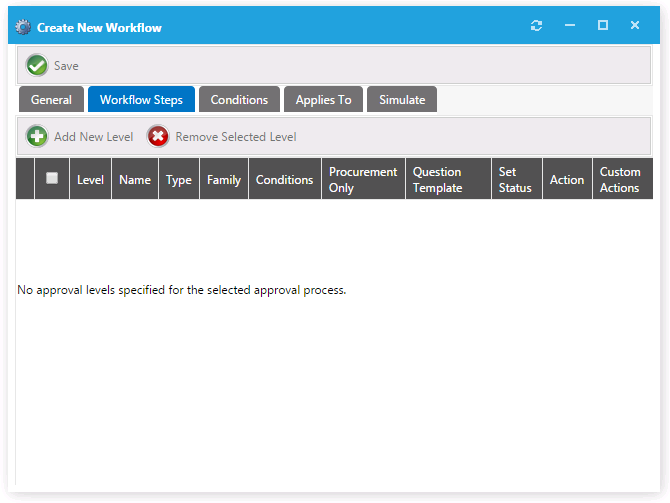Open the Applies To tab

[323, 100]
